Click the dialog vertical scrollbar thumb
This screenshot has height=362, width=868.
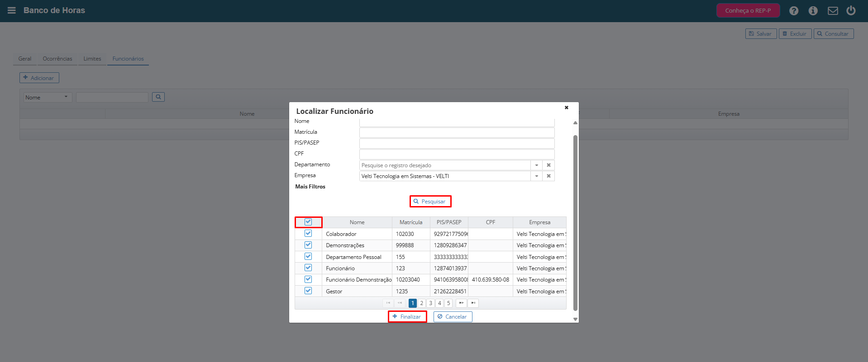[575, 223]
